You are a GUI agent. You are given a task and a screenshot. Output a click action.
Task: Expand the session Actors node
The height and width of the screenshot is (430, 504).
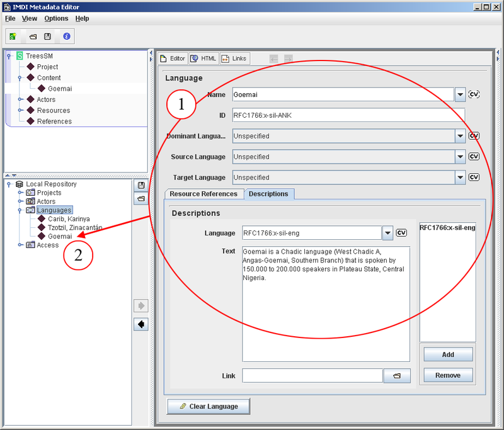pos(20,99)
